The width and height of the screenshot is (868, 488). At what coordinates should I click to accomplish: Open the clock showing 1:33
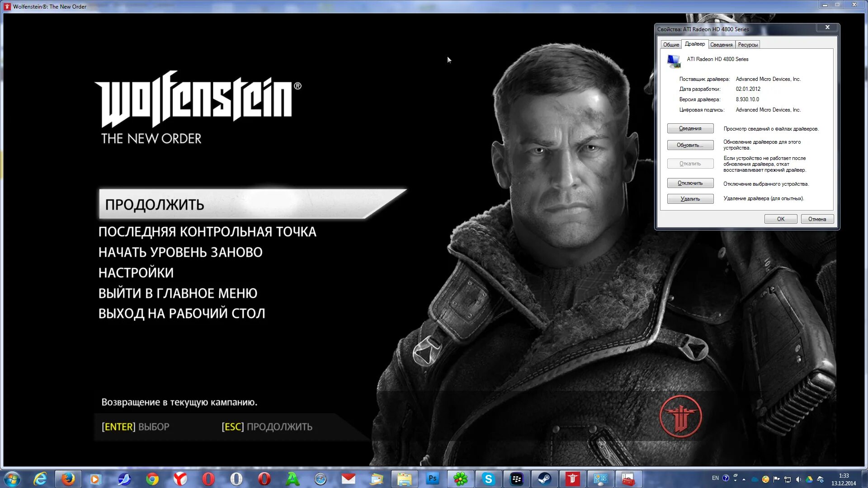pyautogui.click(x=844, y=479)
